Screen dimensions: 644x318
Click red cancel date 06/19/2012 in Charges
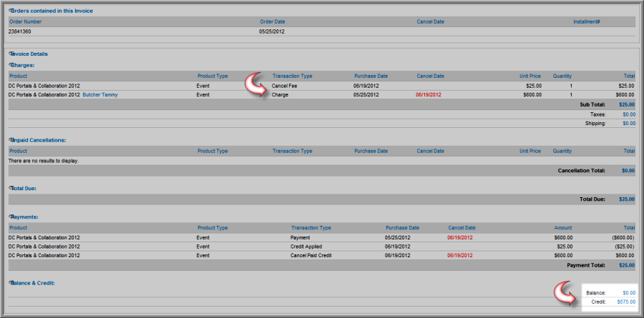429,95
